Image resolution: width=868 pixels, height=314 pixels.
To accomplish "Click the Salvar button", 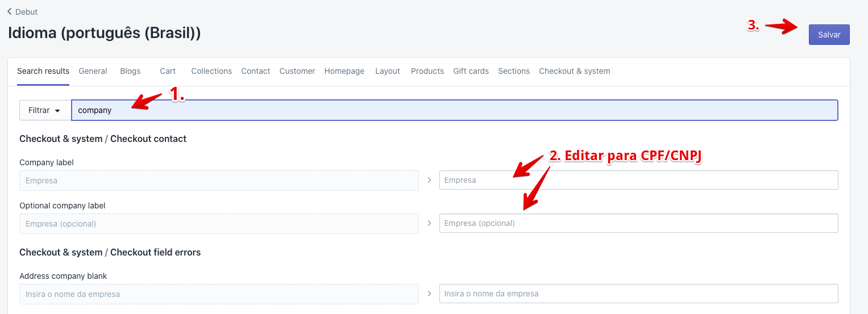I will (x=829, y=35).
